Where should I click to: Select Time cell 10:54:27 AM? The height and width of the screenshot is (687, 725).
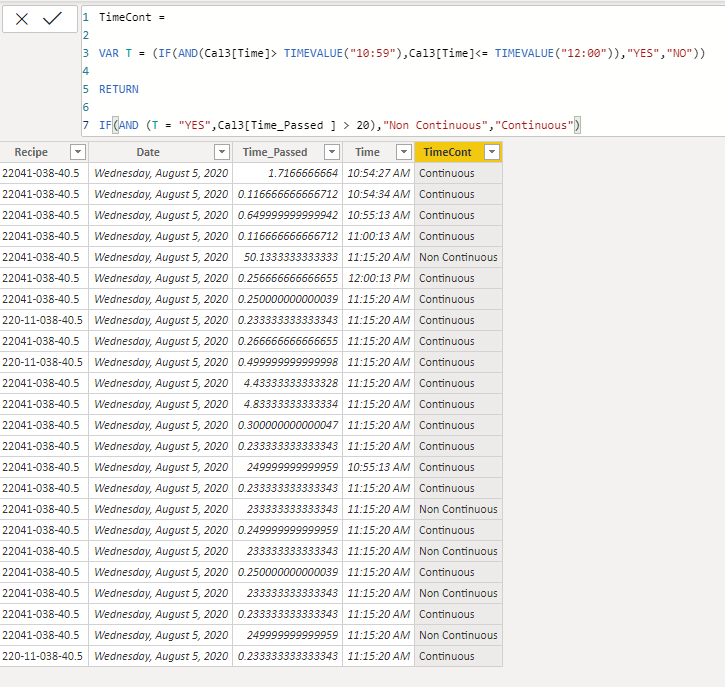[379, 173]
